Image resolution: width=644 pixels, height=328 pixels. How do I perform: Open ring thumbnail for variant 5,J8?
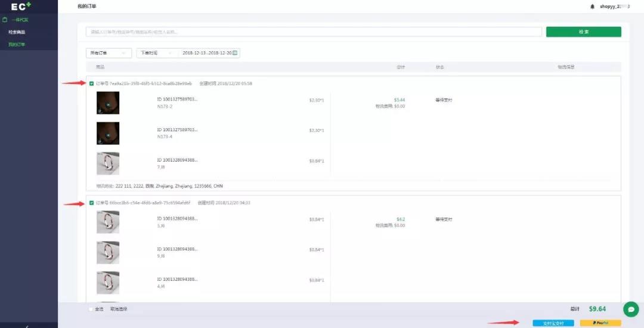(x=108, y=222)
